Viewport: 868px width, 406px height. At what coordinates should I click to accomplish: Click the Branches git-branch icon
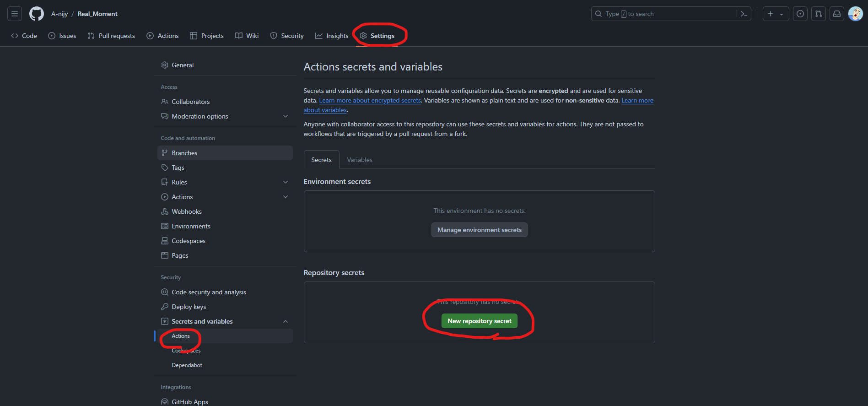click(165, 153)
